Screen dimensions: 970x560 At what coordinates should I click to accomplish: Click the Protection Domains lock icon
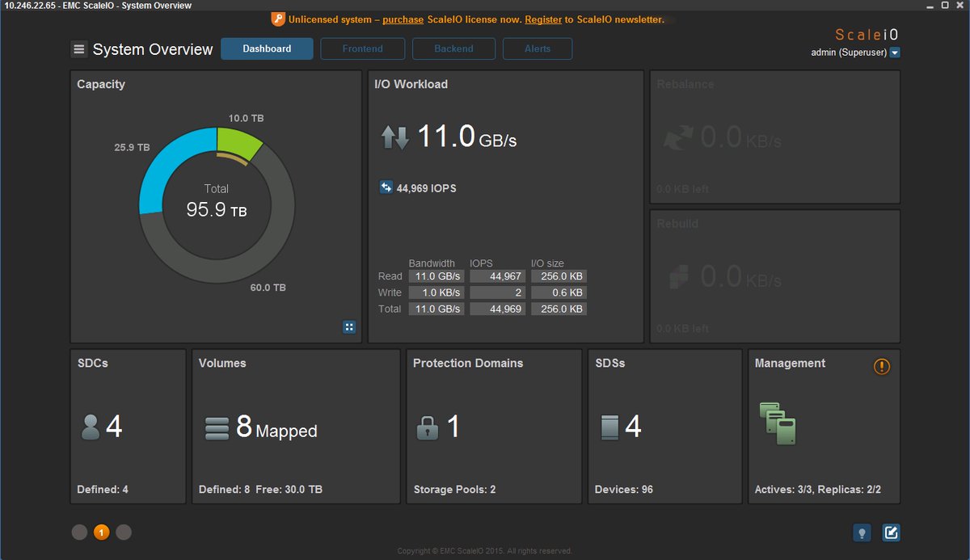tap(428, 427)
